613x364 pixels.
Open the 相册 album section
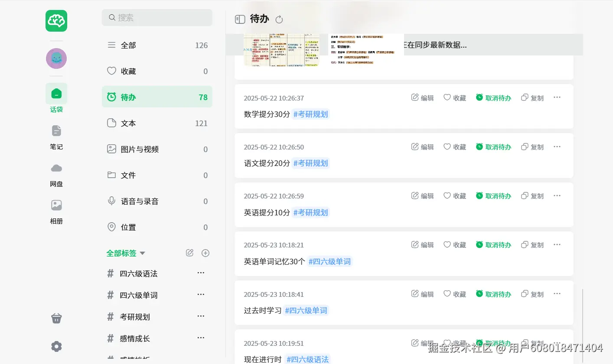[56, 211]
